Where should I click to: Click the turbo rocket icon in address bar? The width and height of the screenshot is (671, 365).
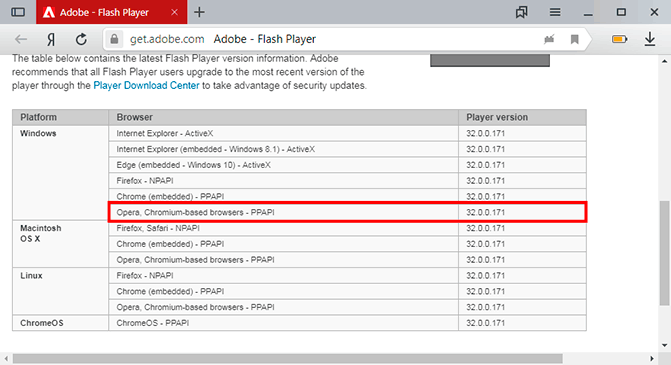pyautogui.click(x=549, y=39)
